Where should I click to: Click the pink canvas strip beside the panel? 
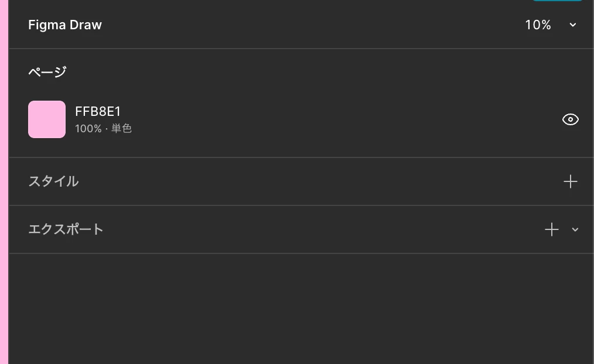(4, 182)
